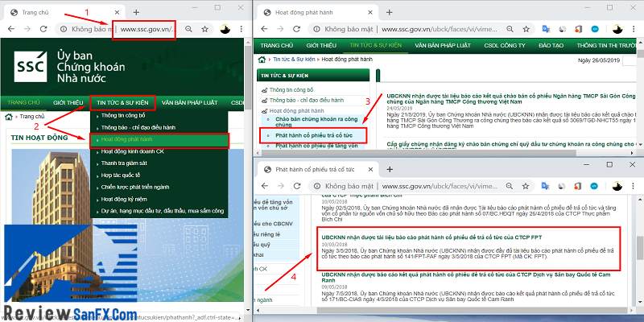Image resolution: width=644 pixels, height=322 pixels.
Task: Click Google Translate extension in Hoạt động phát hành window
Action: [x=546, y=29]
